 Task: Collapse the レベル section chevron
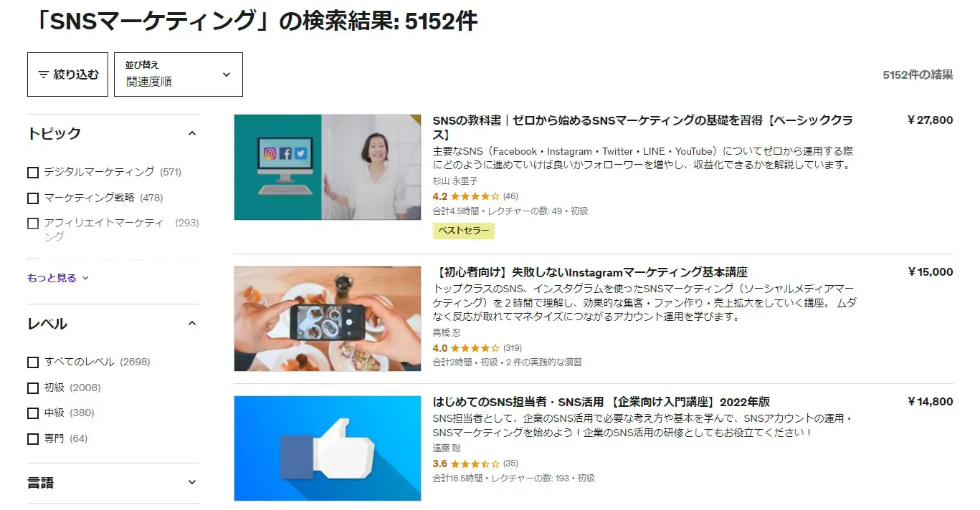191,324
